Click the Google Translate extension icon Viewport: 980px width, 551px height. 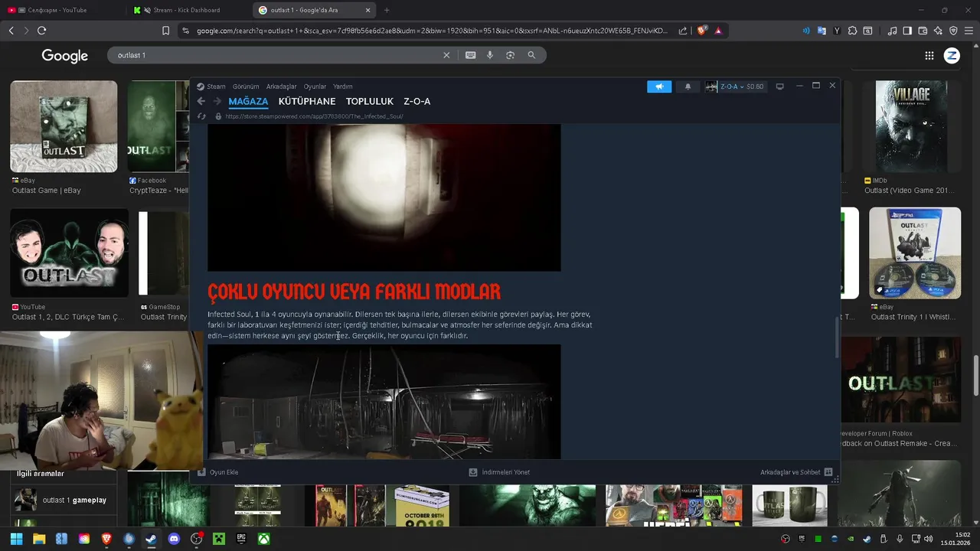pyautogui.click(x=822, y=31)
